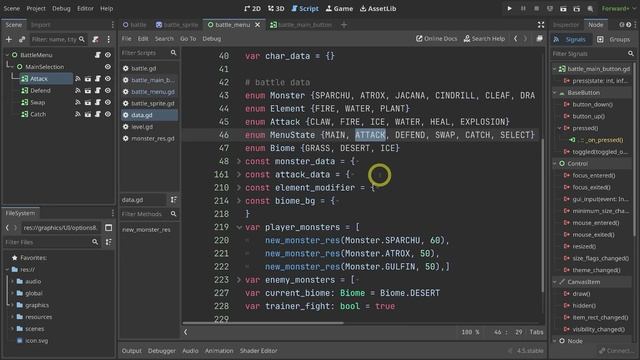Open the Project menu

(x=36, y=9)
